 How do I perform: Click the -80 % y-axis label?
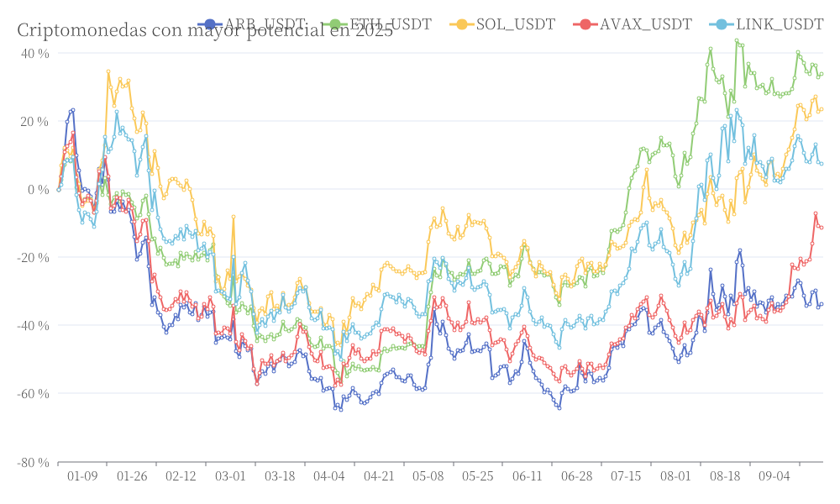point(33,462)
